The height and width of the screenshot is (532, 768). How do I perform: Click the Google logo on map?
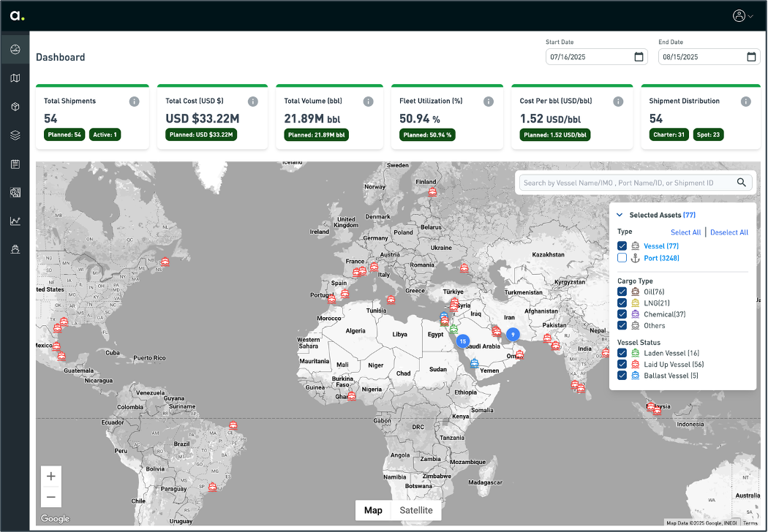click(55, 518)
